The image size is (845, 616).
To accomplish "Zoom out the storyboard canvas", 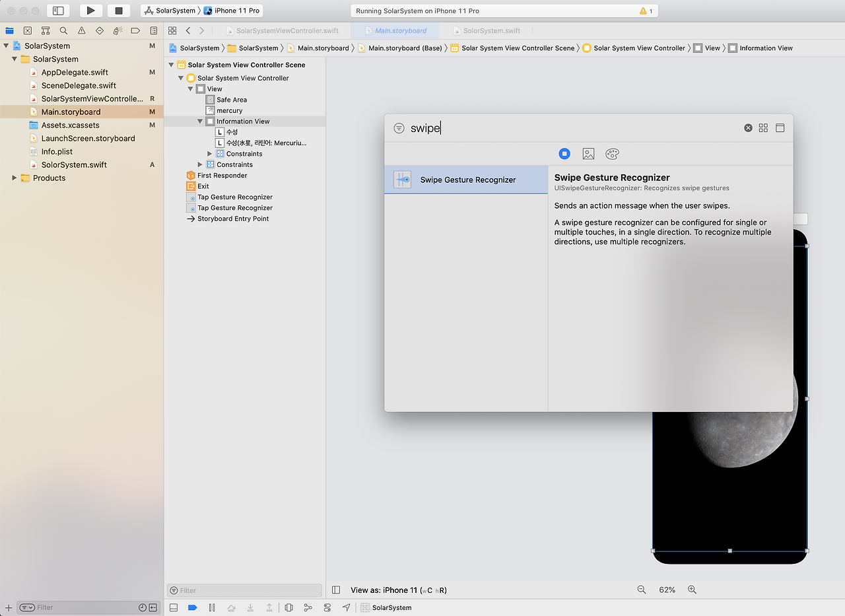I will click(x=642, y=590).
